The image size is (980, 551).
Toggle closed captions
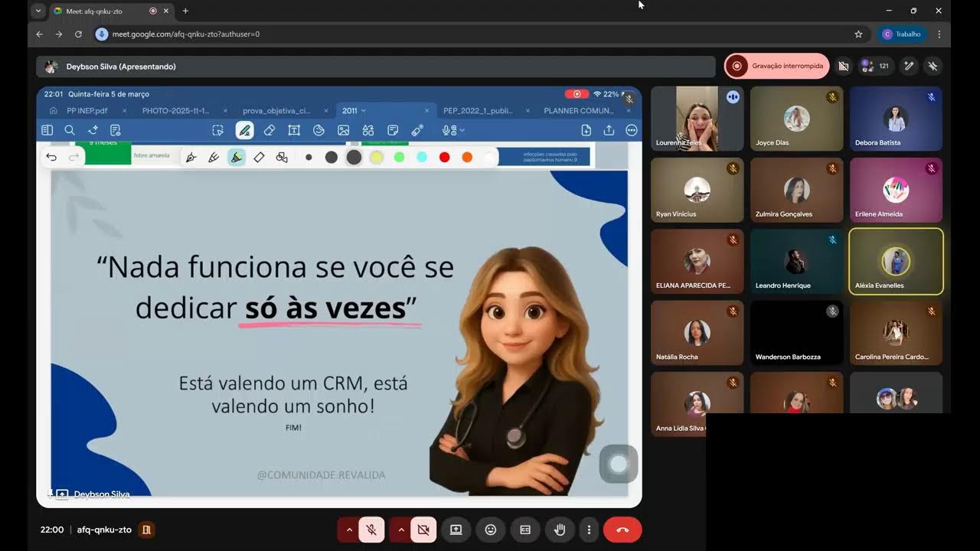[x=525, y=530]
